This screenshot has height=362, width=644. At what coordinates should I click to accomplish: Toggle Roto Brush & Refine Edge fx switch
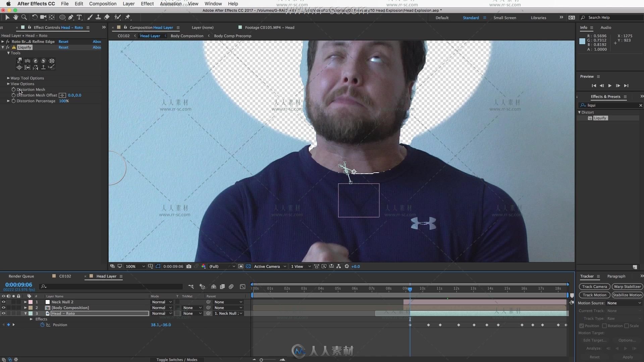pos(8,42)
